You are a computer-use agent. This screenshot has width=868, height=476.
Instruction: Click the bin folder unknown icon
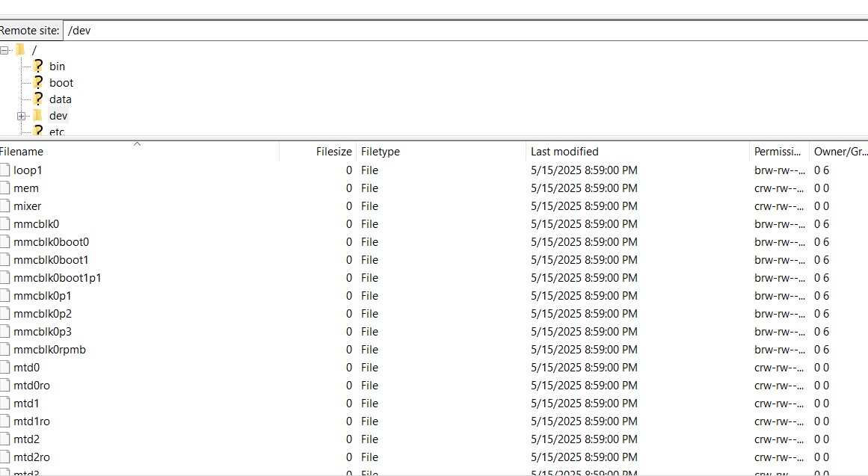(37, 67)
